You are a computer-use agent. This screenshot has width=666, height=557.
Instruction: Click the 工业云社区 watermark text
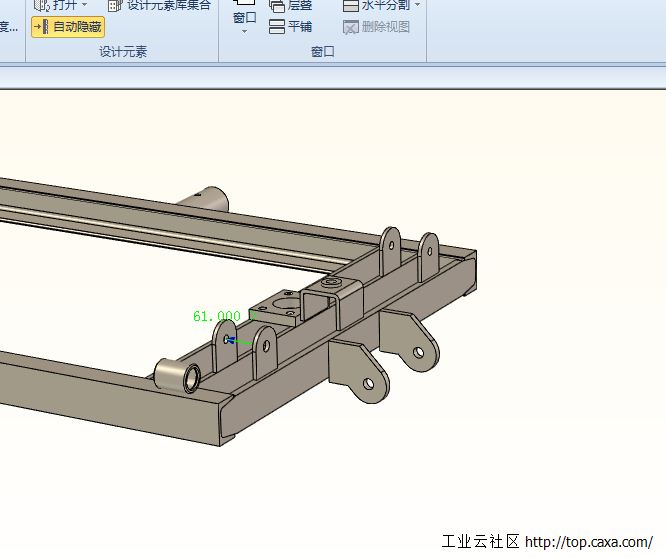point(480,542)
